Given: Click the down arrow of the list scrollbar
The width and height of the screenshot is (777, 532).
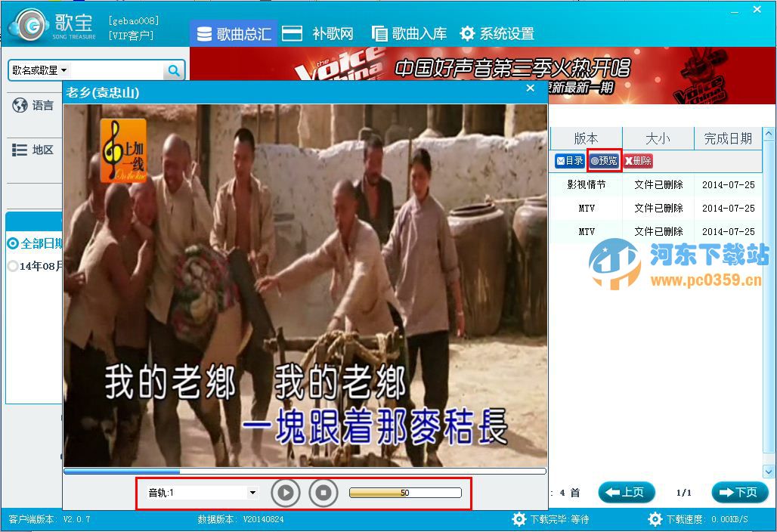Looking at the screenshot, I should [769, 471].
